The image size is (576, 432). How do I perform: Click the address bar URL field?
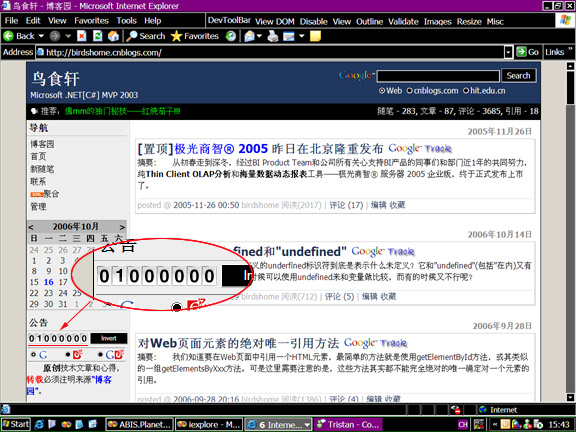pos(270,52)
